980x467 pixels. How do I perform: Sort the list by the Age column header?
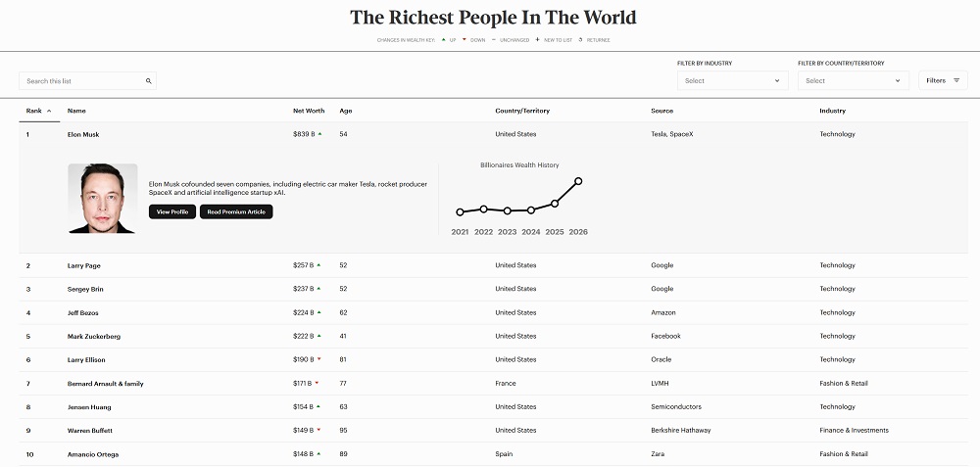345,111
